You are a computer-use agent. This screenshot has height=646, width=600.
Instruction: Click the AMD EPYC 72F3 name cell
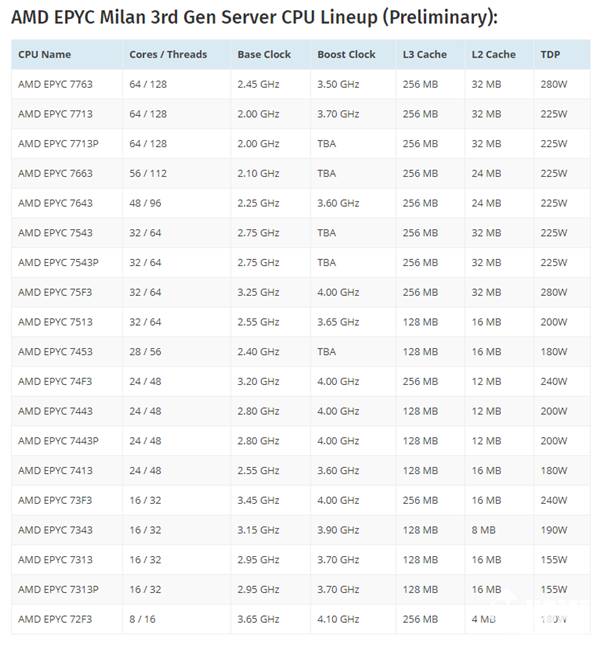(55, 620)
